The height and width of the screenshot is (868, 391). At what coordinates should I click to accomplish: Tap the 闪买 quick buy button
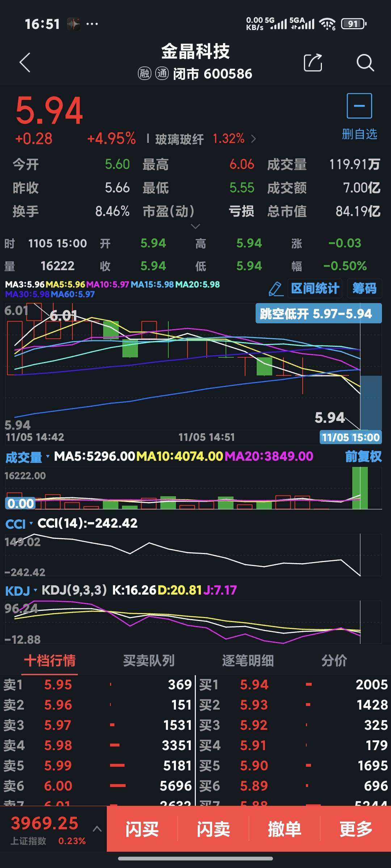tap(142, 829)
